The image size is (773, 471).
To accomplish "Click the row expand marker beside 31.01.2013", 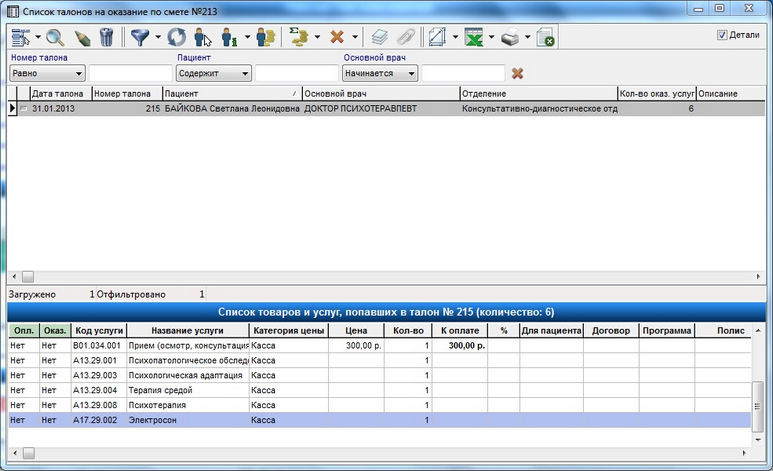I will click(24, 109).
